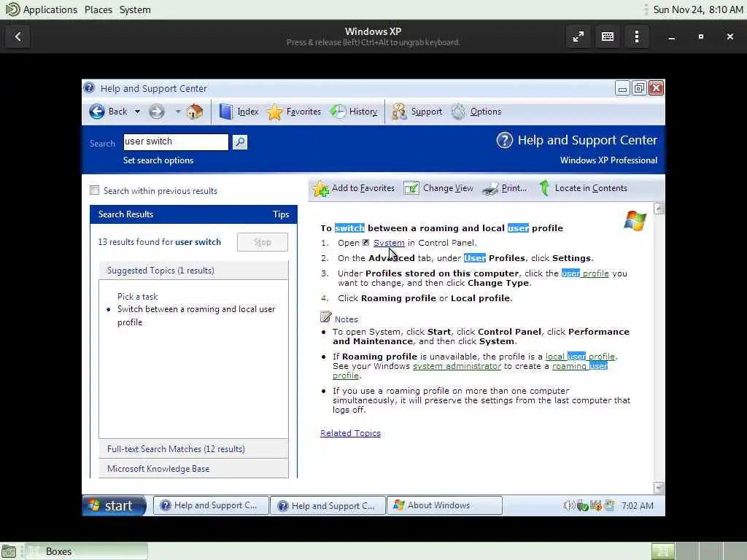Add topic to Favorites
Image resolution: width=747 pixels, height=560 pixels.
click(x=354, y=188)
